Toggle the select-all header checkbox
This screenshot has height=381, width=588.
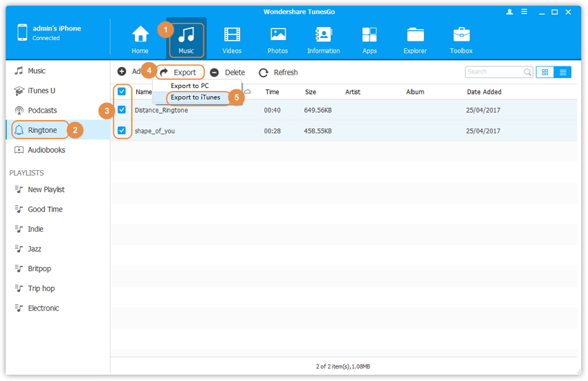coord(122,91)
